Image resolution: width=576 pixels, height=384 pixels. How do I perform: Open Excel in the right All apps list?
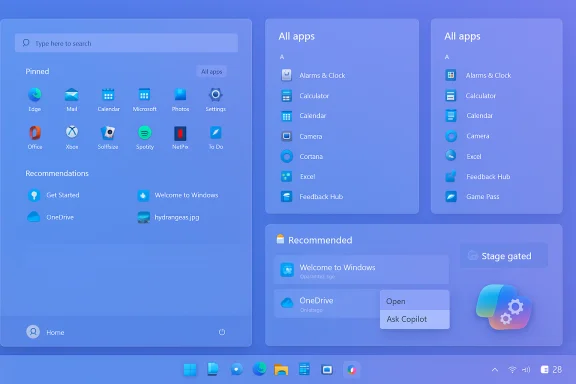pyautogui.click(x=463, y=156)
